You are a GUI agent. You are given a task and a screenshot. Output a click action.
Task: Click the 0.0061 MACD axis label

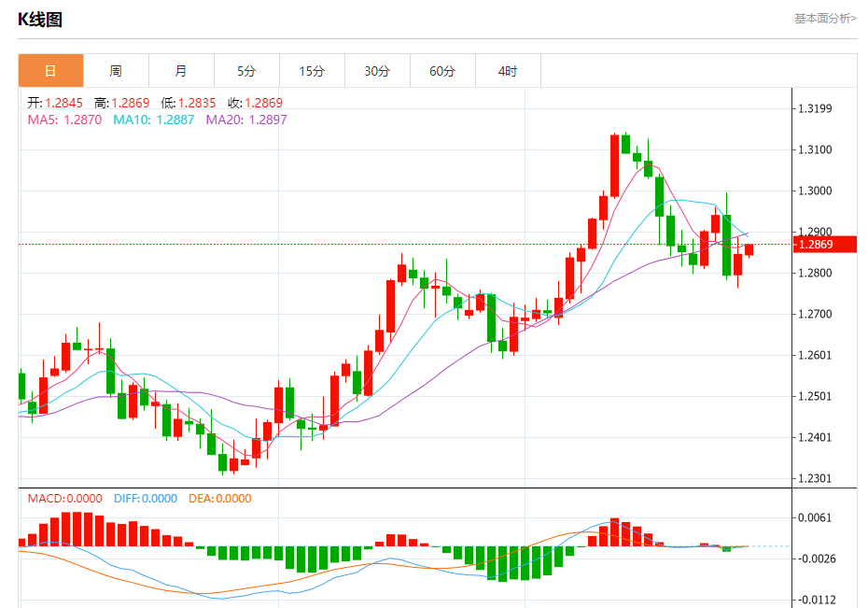(815, 517)
